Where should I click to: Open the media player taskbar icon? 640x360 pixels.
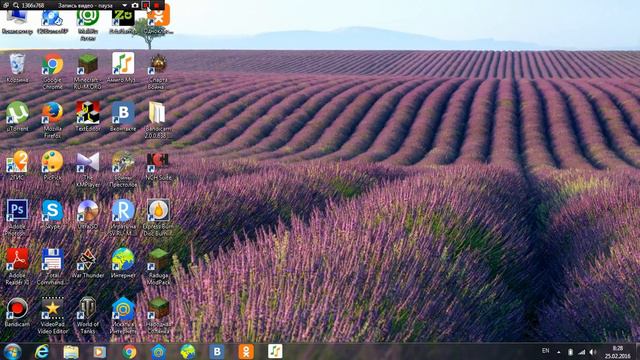click(100, 351)
